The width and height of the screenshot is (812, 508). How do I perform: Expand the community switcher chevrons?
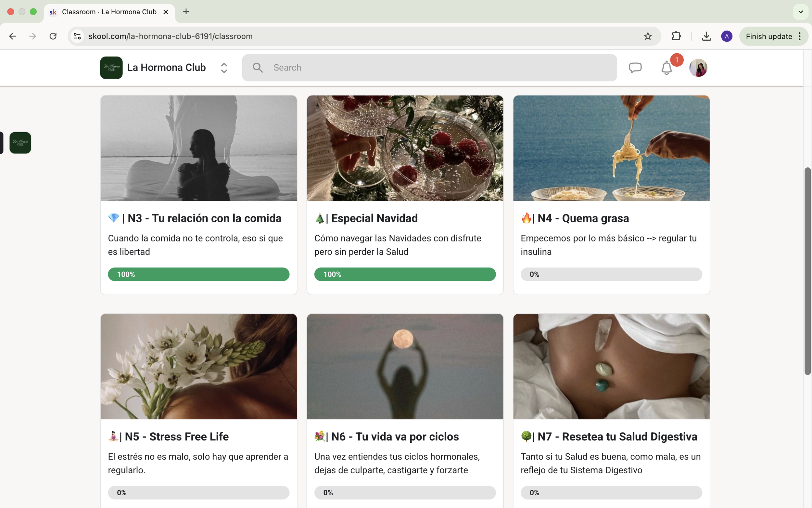pos(224,68)
